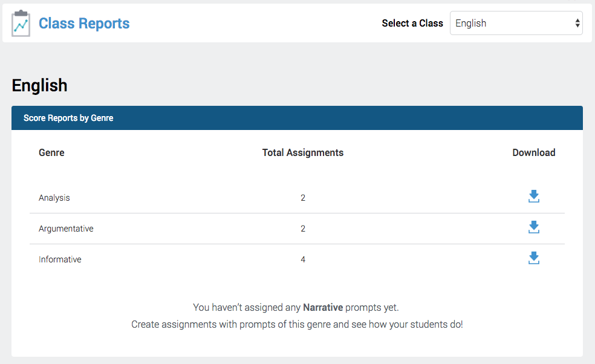Open the Select a Class dropdown

[x=516, y=23]
